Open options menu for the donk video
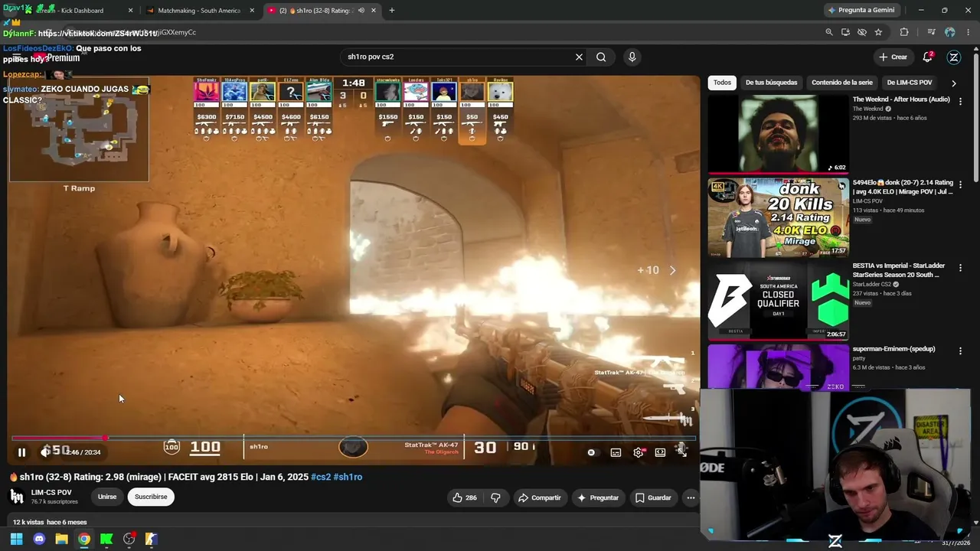Image resolution: width=980 pixels, height=551 pixels. pos(960,184)
